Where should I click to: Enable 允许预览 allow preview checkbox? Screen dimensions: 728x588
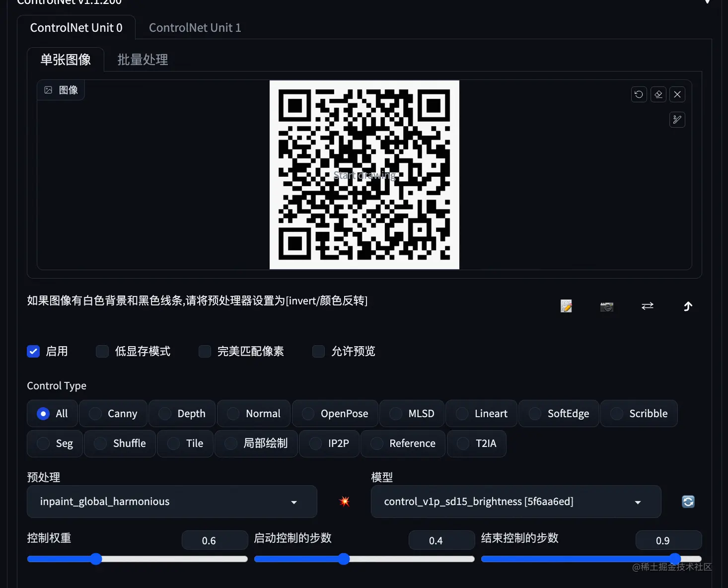click(x=318, y=352)
